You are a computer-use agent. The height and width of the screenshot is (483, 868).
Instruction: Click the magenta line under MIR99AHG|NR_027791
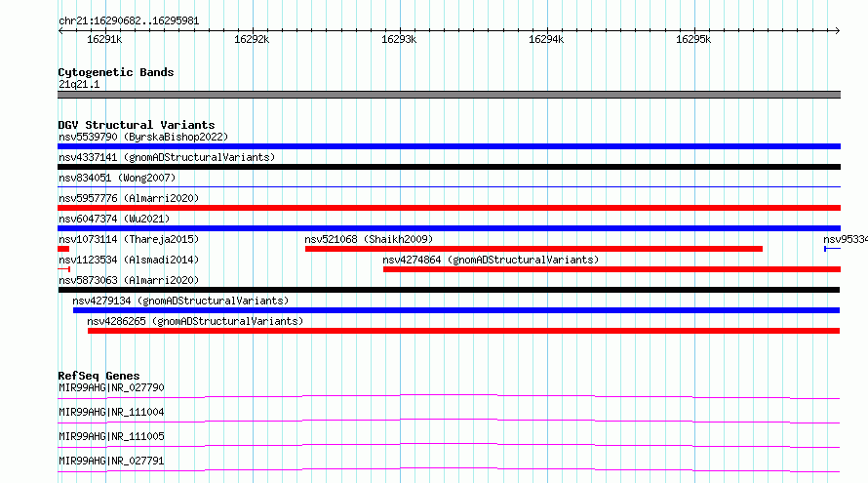[449, 469]
